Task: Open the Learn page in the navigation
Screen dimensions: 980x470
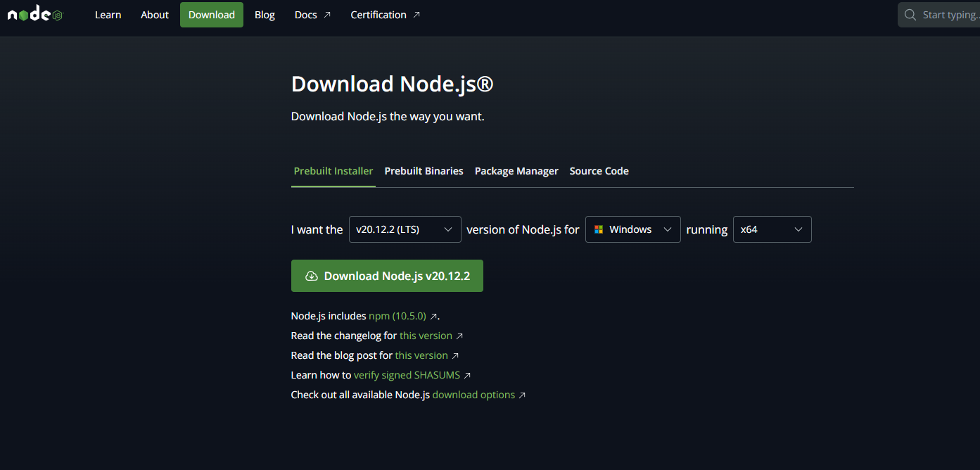Action: [108, 15]
